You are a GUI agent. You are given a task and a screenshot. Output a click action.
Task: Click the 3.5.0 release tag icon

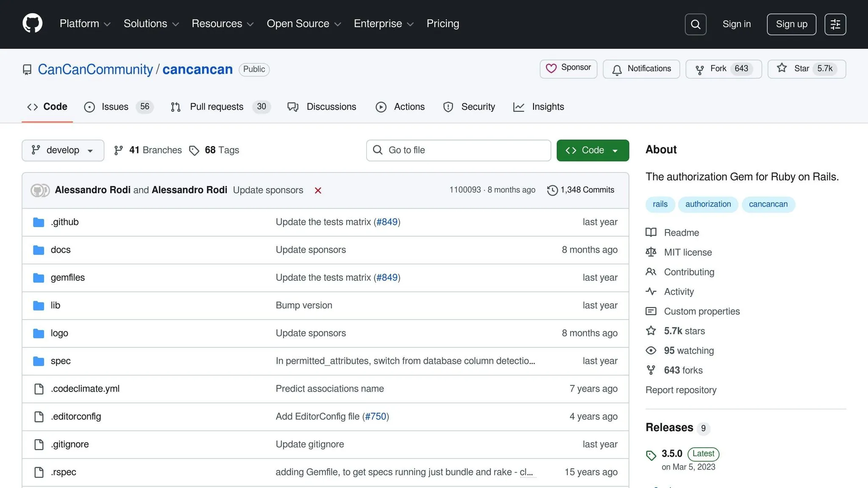651,455
